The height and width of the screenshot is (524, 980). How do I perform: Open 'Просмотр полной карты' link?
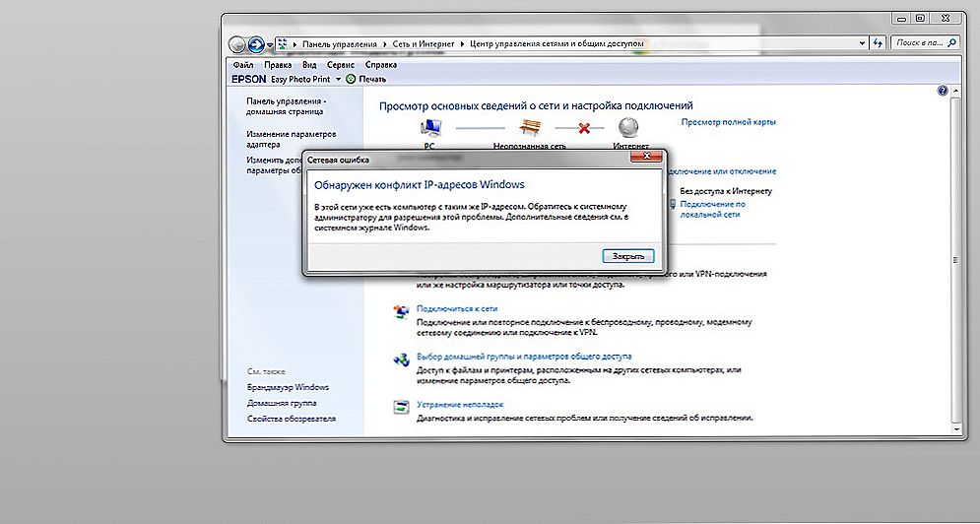click(x=728, y=122)
